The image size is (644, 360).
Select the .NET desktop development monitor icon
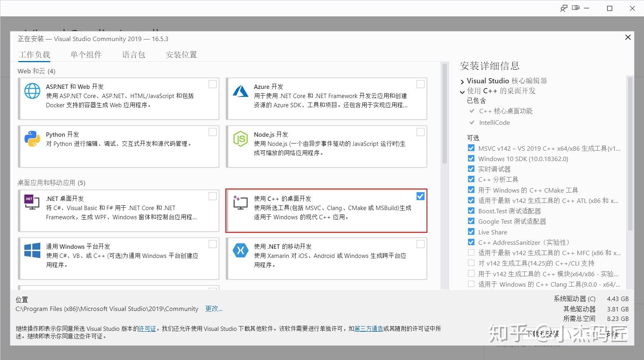coord(32,202)
